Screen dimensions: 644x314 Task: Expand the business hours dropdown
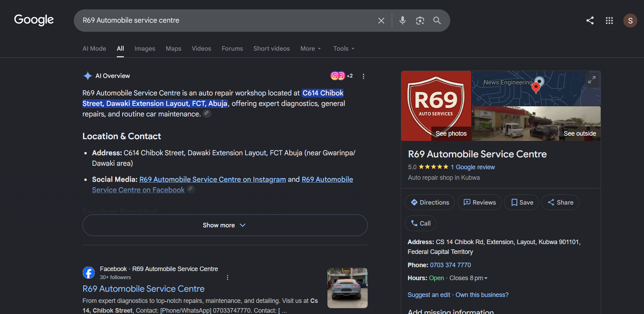tap(486, 278)
